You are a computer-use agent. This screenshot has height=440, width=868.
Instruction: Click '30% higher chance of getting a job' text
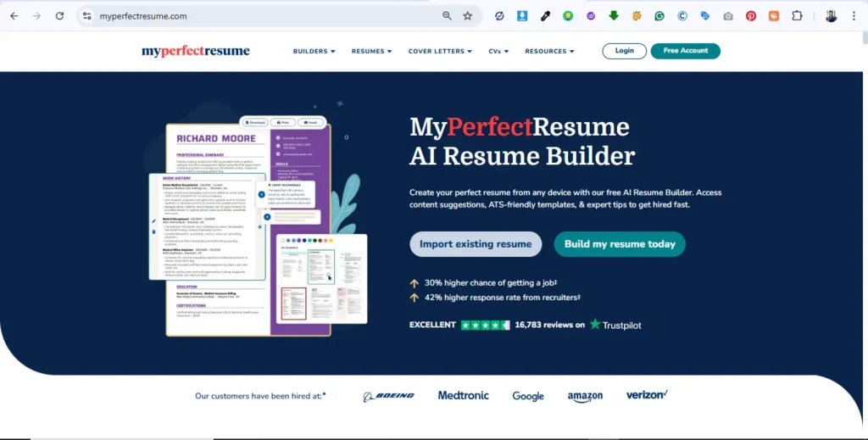point(491,283)
